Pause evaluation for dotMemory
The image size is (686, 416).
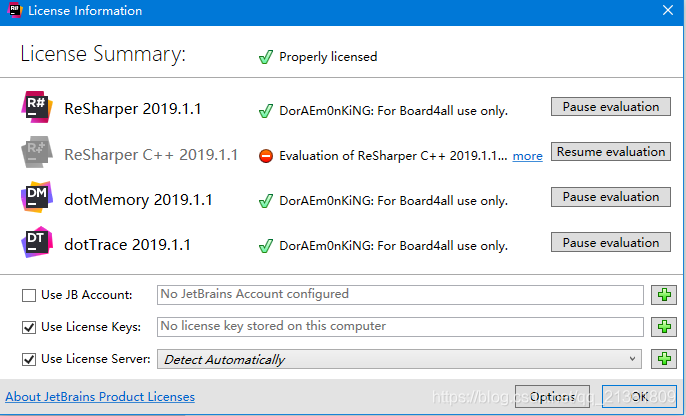(x=611, y=197)
